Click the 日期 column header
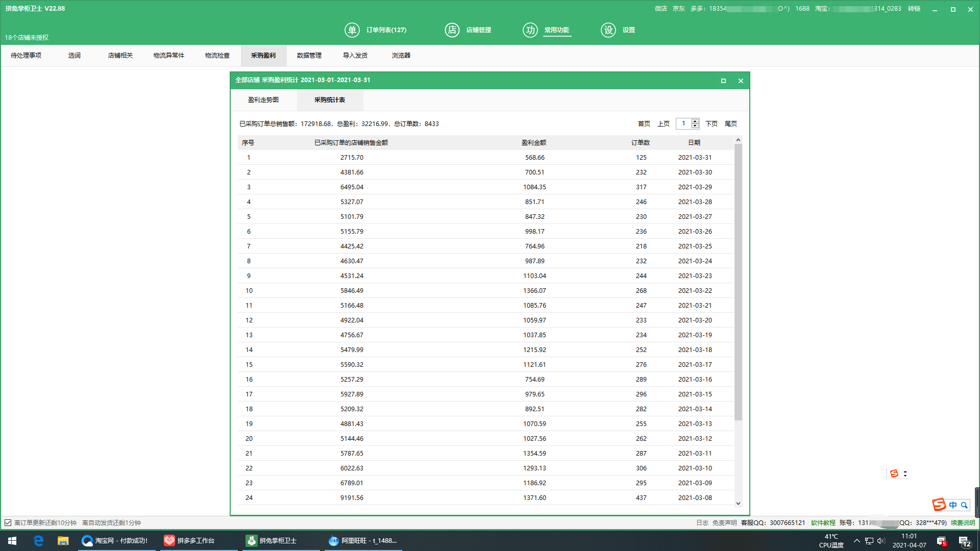The image size is (980, 551). [x=694, y=143]
